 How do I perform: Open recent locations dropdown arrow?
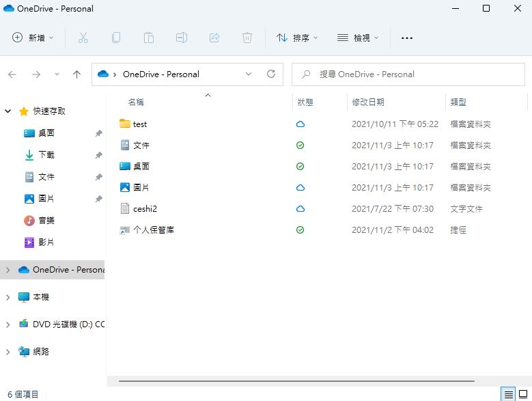tap(57, 74)
